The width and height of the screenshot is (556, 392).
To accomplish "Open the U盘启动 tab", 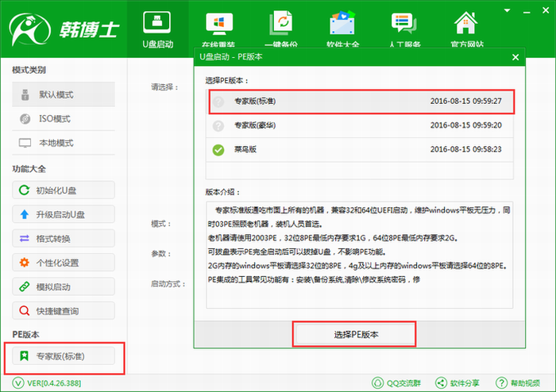I will click(157, 29).
